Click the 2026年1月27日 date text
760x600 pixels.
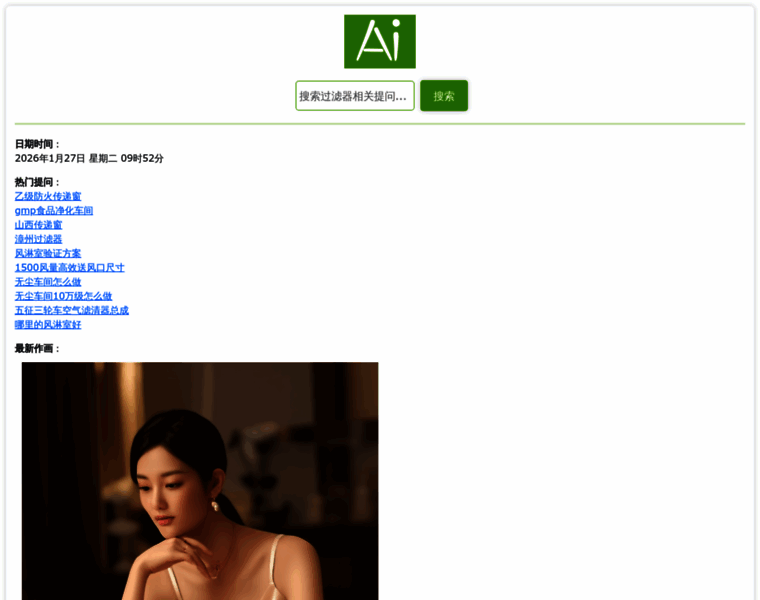pyautogui.click(x=50, y=158)
